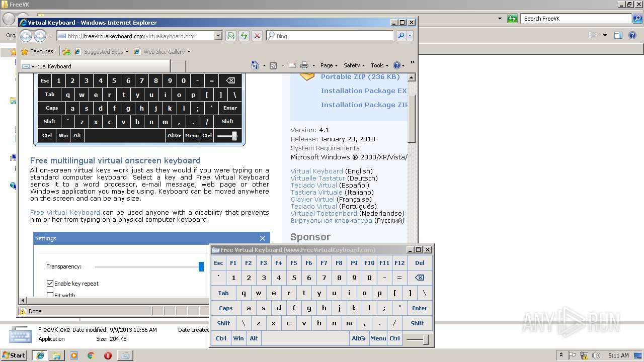Viewport: 644px width, 362px height.
Task: Open the Clavier Virtuel Française link
Action: click(x=312, y=199)
